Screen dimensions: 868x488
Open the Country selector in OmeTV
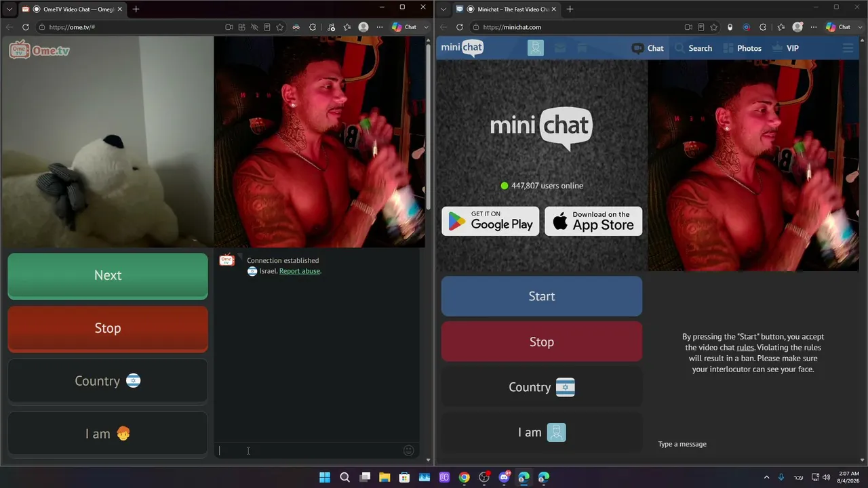[x=108, y=381]
